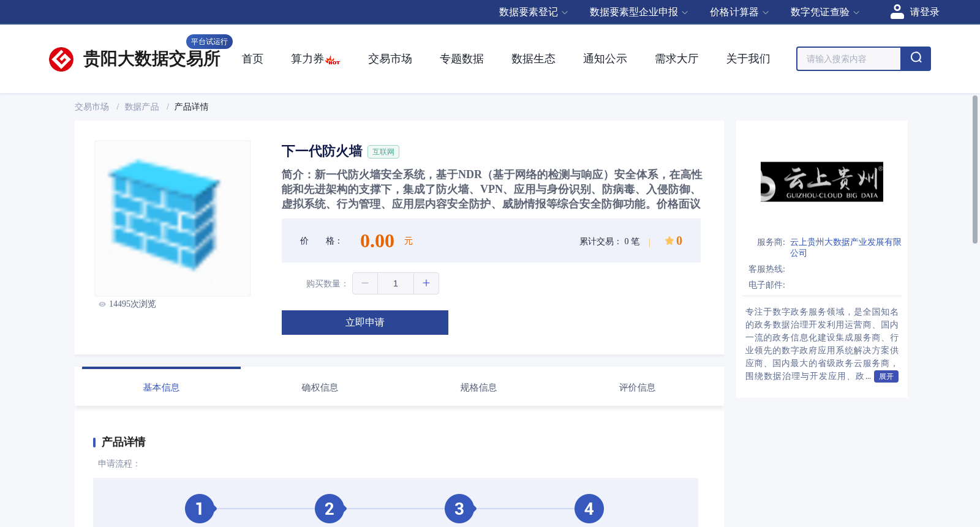The width and height of the screenshot is (980, 527).
Task: Click the 互联网 category tag
Action: pos(383,152)
